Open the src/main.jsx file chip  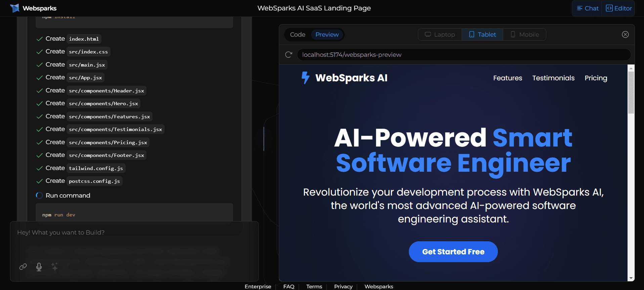click(x=87, y=65)
